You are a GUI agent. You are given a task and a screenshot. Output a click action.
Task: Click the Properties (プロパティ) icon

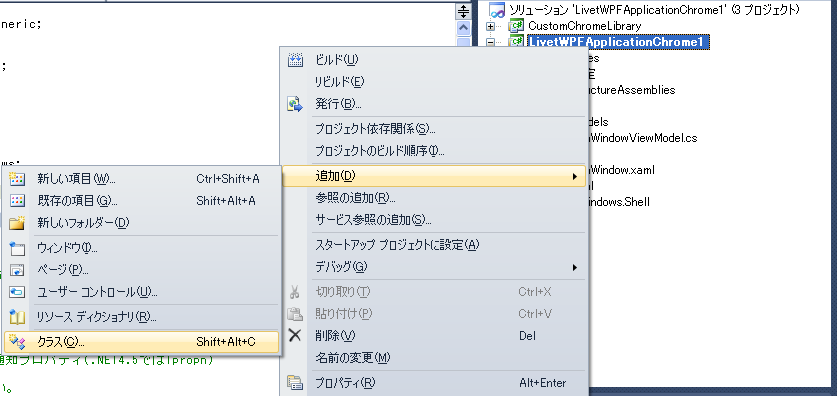click(x=295, y=383)
